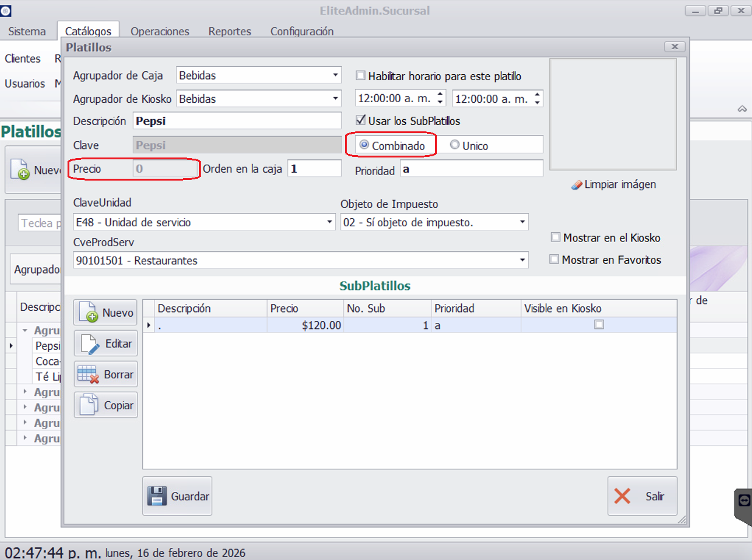This screenshot has width=752, height=560.
Task: Switch to the Reportes tab
Action: coord(229,32)
